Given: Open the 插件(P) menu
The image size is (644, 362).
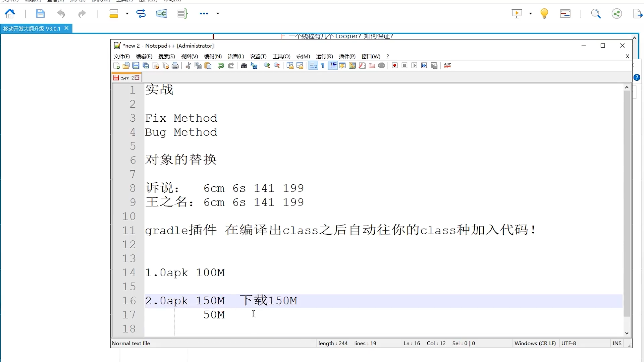Looking at the screenshot, I should (347, 56).
